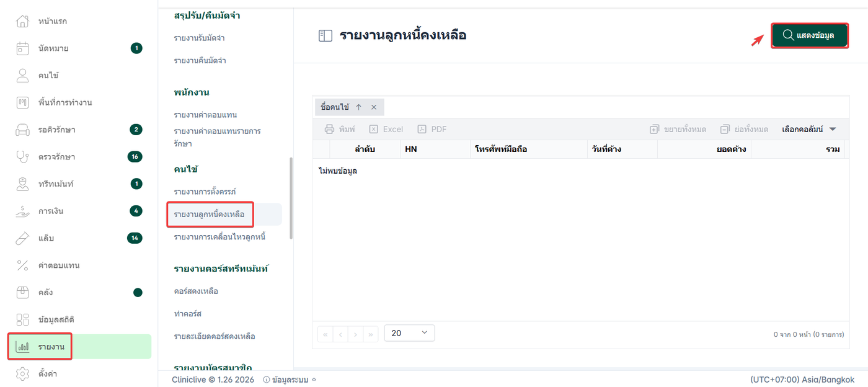This screenshot has width=868, height=387.
Task: Go to first page of results
Action: [x=325, y=334]
